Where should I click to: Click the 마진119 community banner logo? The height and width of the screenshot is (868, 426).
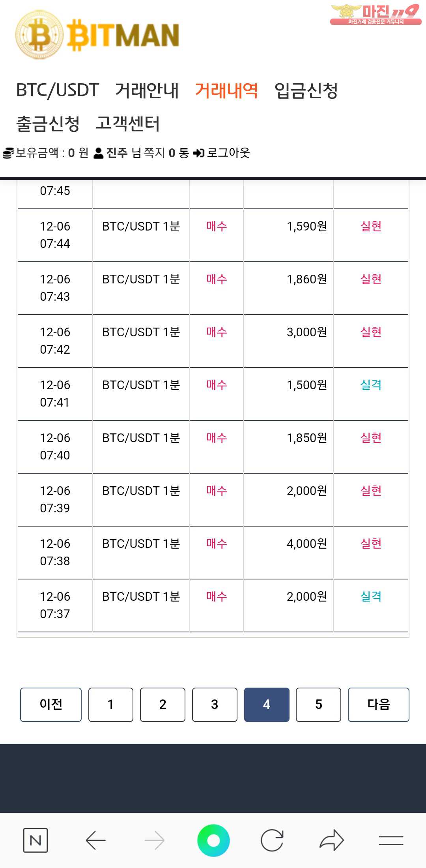[376, 15]
